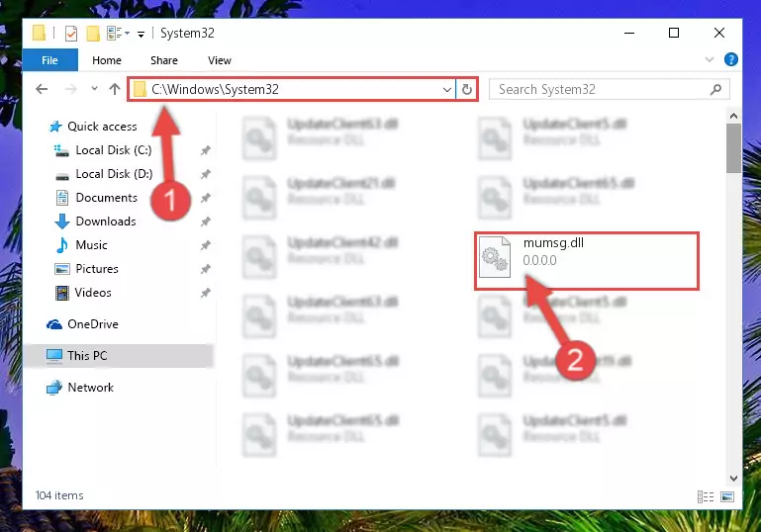Click the Search System32 field
The image size is (761, 532).
[609, 89]
